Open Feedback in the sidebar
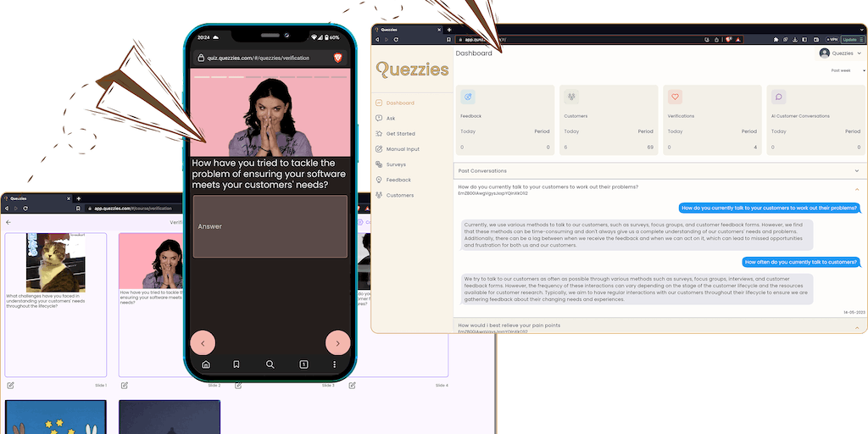Image resolution: width=868 pixels, height=434 pixels. click(393, 180)
